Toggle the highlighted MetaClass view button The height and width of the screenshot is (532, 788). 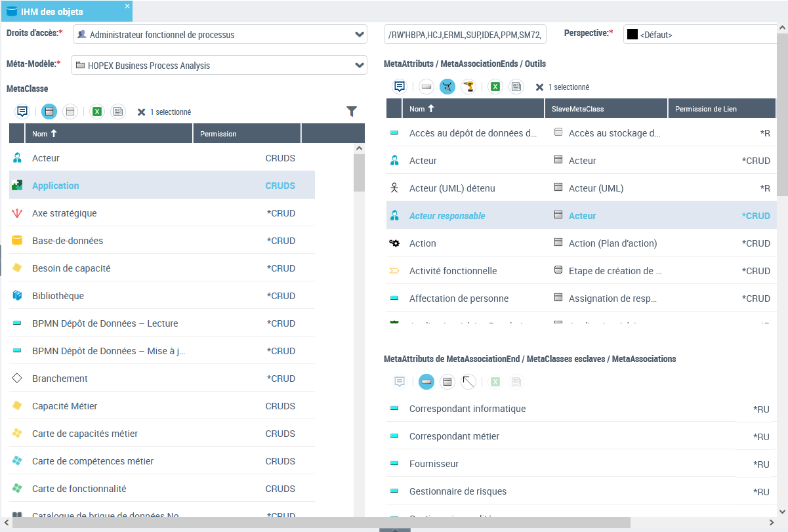49,112
